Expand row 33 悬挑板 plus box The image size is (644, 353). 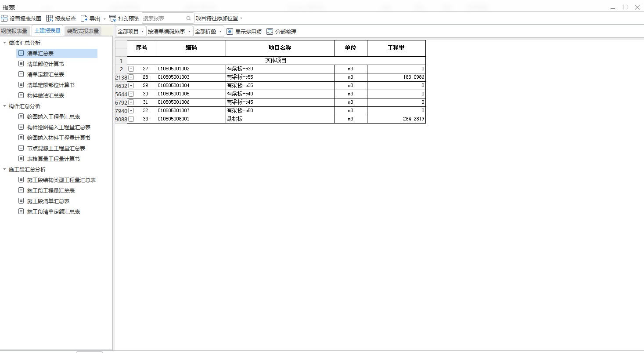point(131,119)
